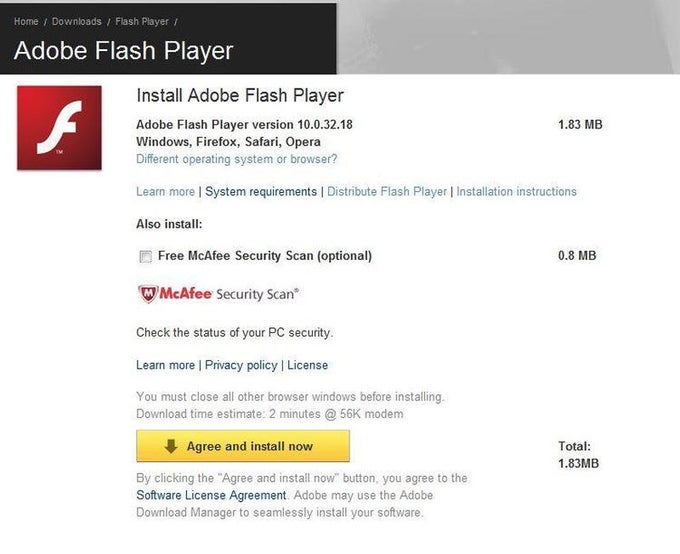Click the Free McAfee Security Scan label
Image resolution: width=680 pixels, height=554 pixels.
264,256
